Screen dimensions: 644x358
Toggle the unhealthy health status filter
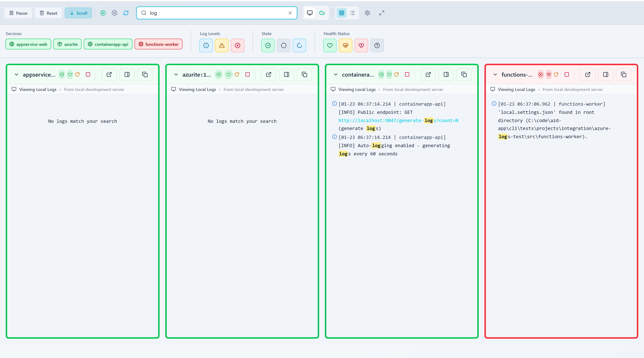[x=361, y=45]
